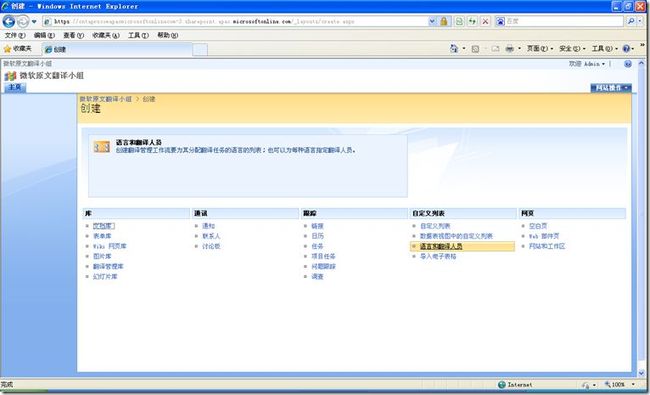Click the 语言和翻译人员 description icon
Image resolution: width=650 pixels, height=395 pixels.
[102, 147]
